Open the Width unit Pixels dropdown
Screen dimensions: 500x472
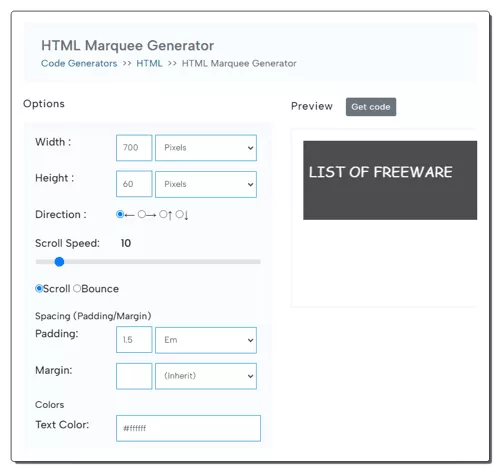[206, 148]
